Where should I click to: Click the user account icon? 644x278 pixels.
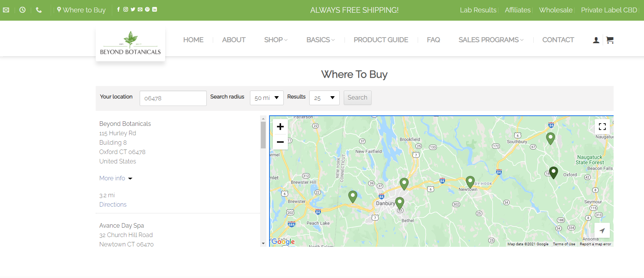(596, 40)
